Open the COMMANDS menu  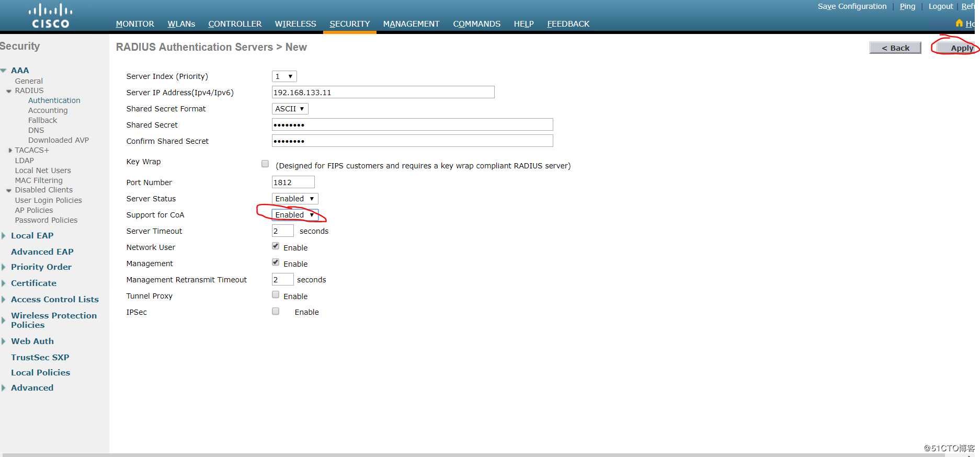coord(476,24)
